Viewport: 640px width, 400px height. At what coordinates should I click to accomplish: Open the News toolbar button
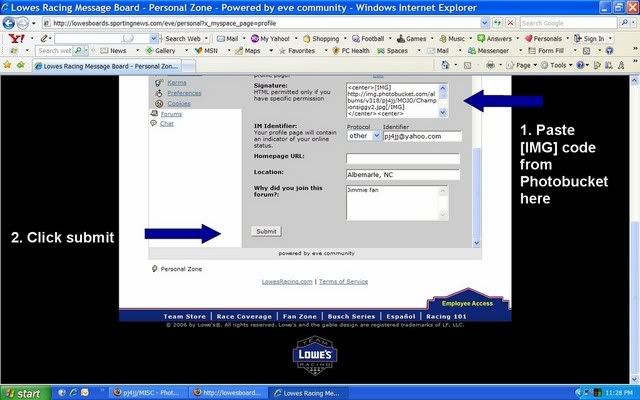click(x=113, y=51)
